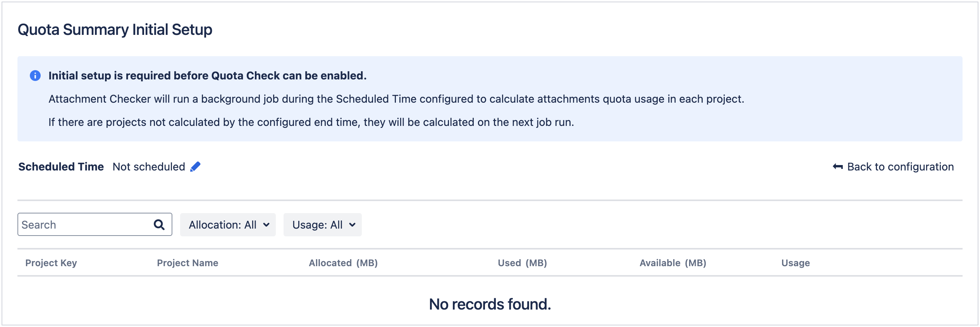Viewport: 980px width, 327px height.
Task: Select the chevron on the Allocation filter
Action: coord(267,225)
